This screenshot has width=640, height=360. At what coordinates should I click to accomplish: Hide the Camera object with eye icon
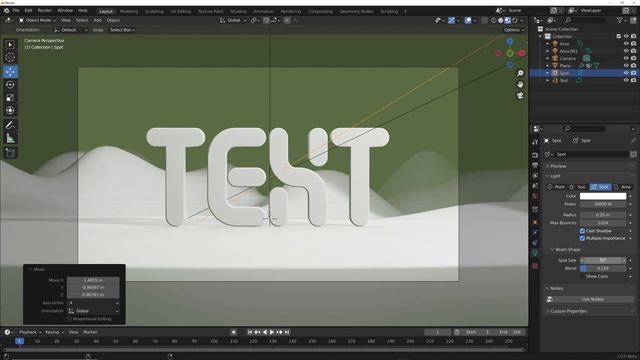coord(626,58)
